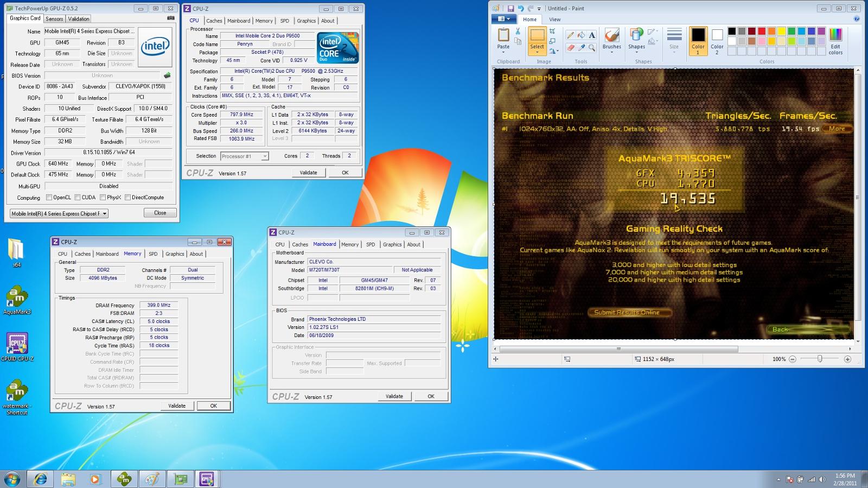868x488 pixels.
Task: Click the Paint taskbar button
Action: pyautogui.click(x=152, y=479)
